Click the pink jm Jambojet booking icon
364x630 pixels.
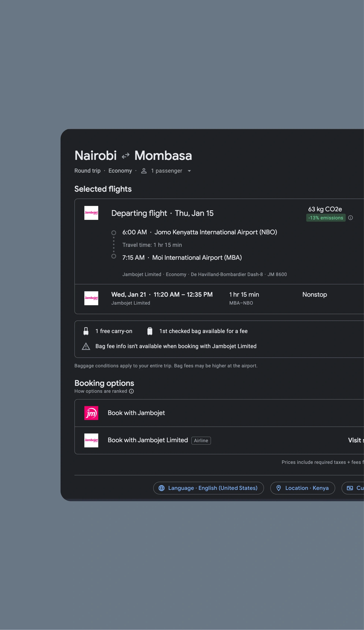(x=91, y=413)
